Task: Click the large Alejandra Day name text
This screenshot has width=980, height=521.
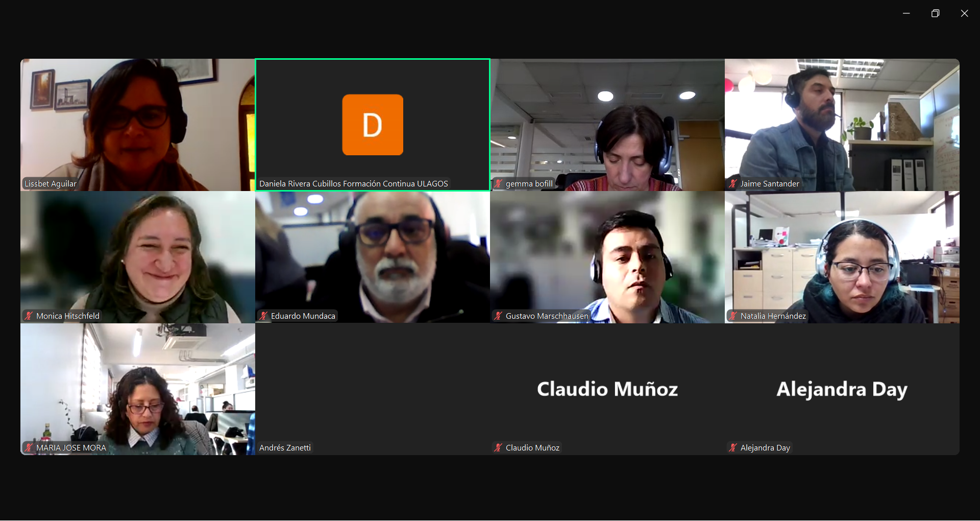Action: pyautogui.click(x=842, y=389)
